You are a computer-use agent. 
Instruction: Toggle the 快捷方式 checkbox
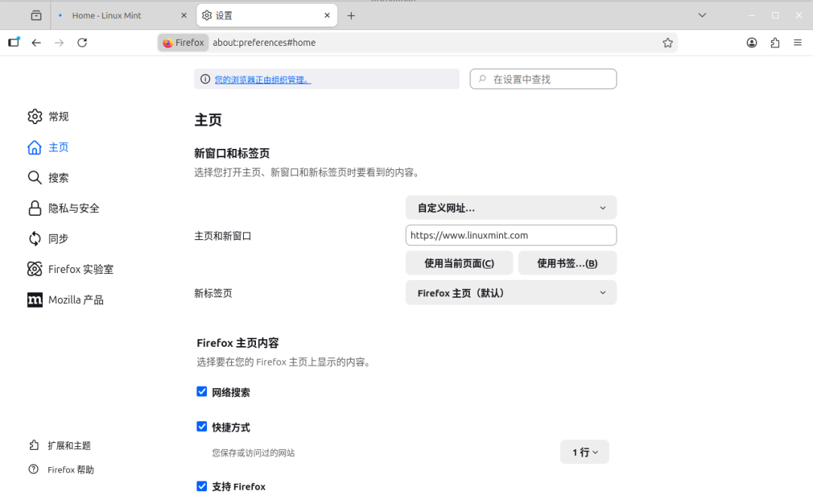(202, 427)
